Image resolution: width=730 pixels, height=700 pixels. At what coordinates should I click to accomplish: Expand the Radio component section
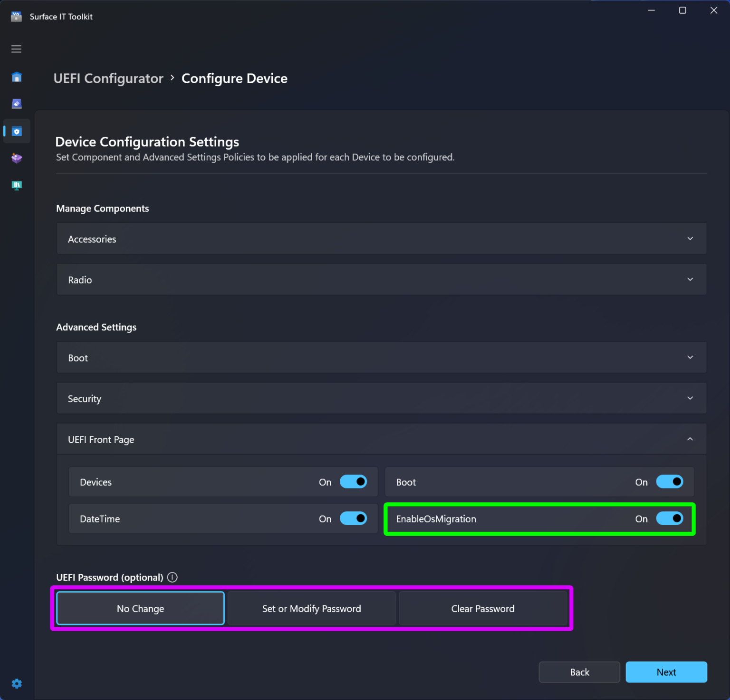(x=690, y=279)
